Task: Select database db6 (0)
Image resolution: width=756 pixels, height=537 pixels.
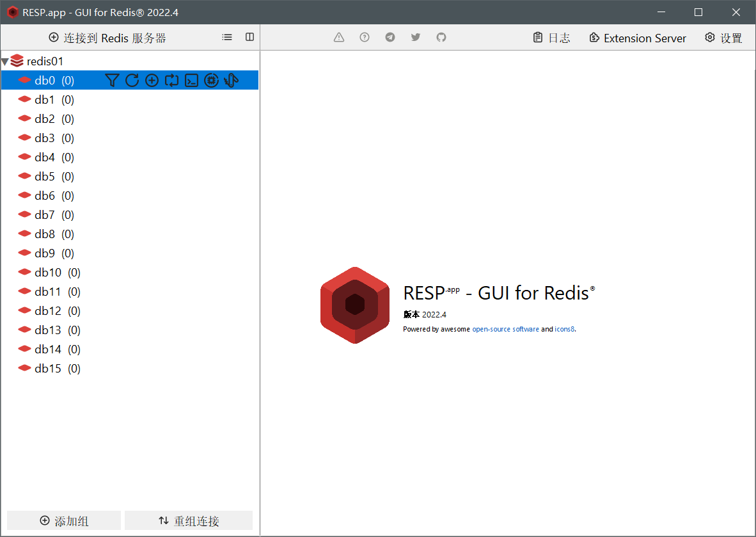Action: [x=130, y=195]
